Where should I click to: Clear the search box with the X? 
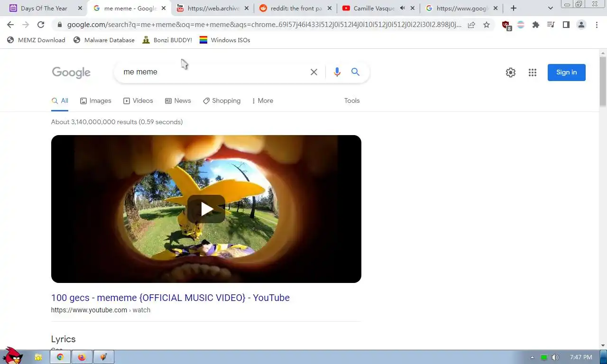tap(314, 72)
